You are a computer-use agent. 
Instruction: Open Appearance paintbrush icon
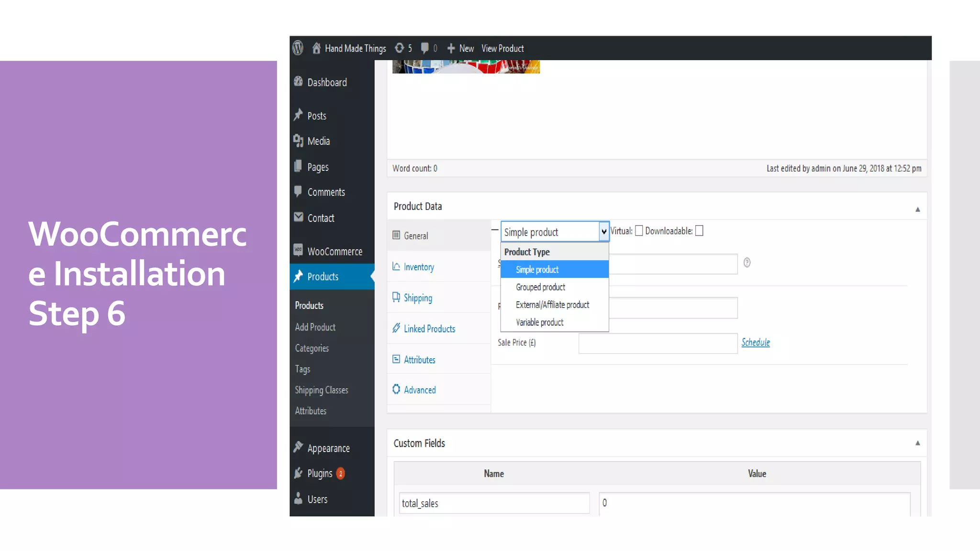(298, 447)
